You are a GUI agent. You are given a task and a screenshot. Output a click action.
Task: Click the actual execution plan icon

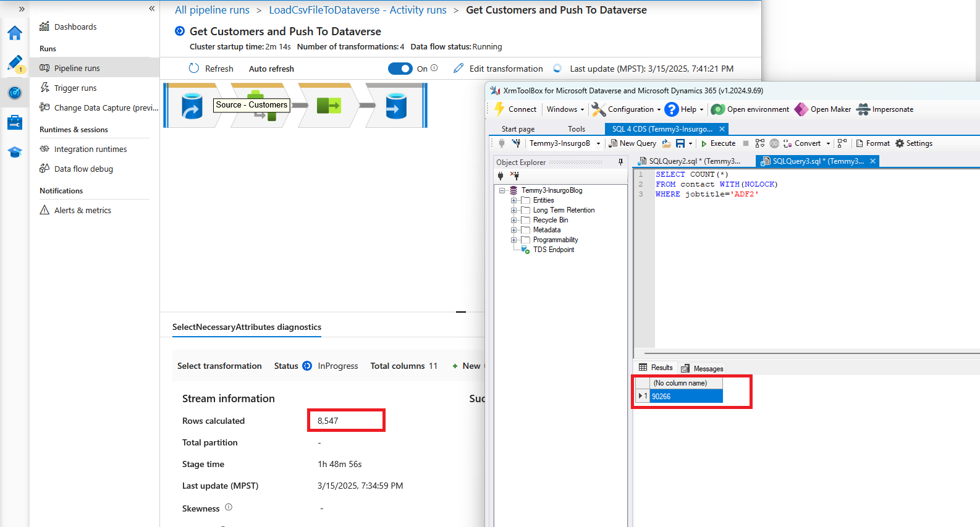coord(842,143)
